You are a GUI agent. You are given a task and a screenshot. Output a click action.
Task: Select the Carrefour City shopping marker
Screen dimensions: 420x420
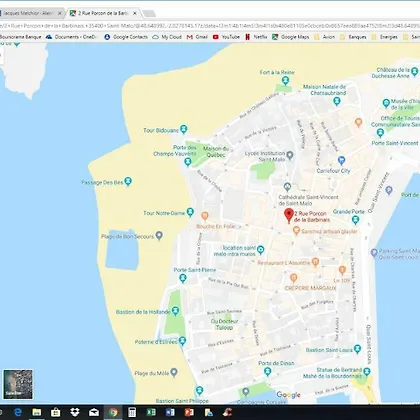(341, 161)
